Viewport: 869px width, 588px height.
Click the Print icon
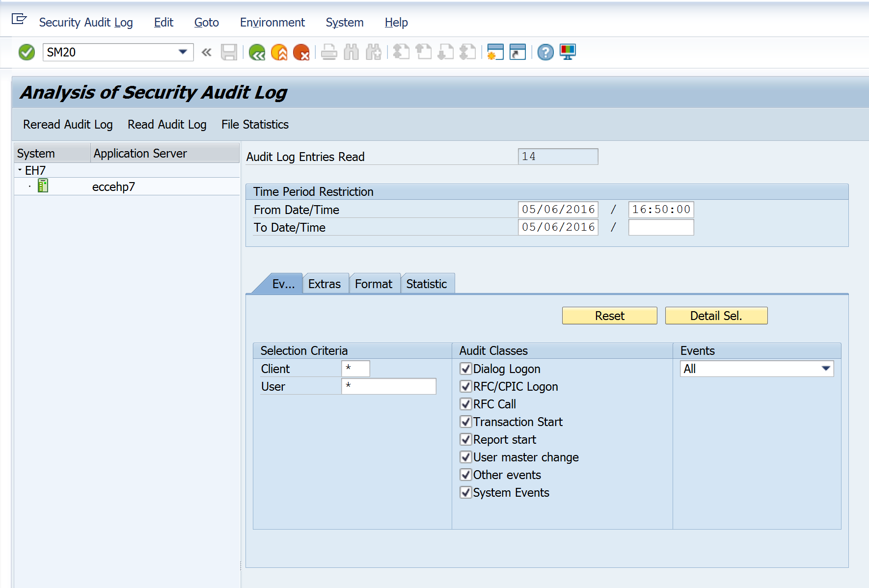(329, 52)
